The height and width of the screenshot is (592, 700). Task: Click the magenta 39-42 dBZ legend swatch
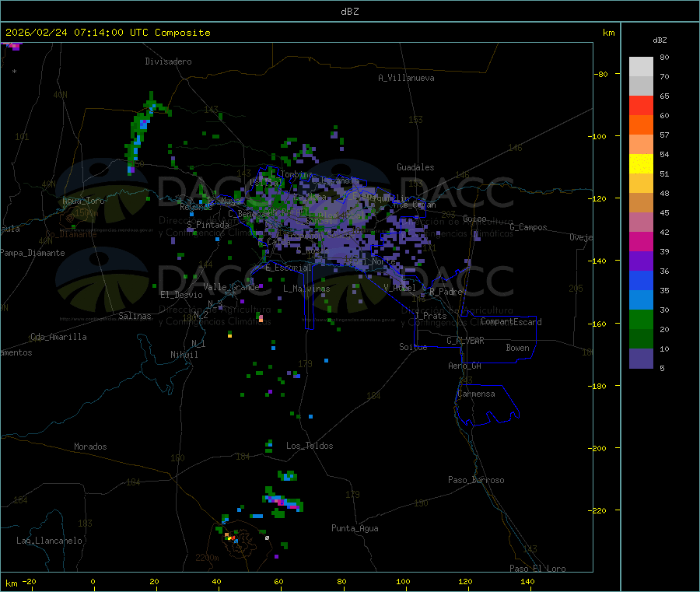(641, 241)
